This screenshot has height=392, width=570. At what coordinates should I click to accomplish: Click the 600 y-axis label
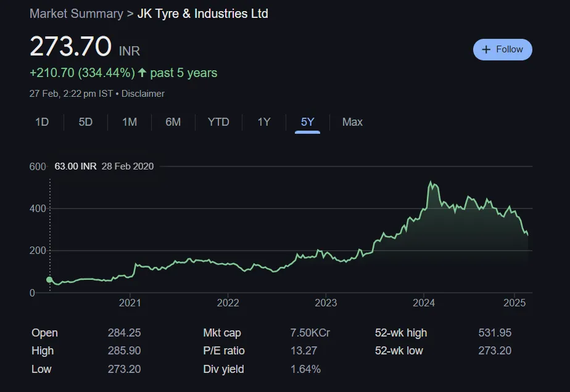click(38, 167)
